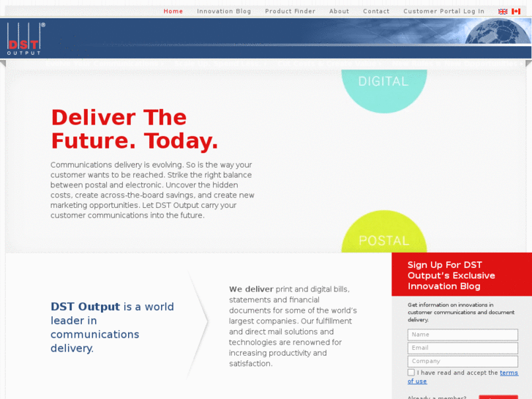Go to the Innovation Blog page
The height and width of the screenshot is (399, 532).
[224, 11]
